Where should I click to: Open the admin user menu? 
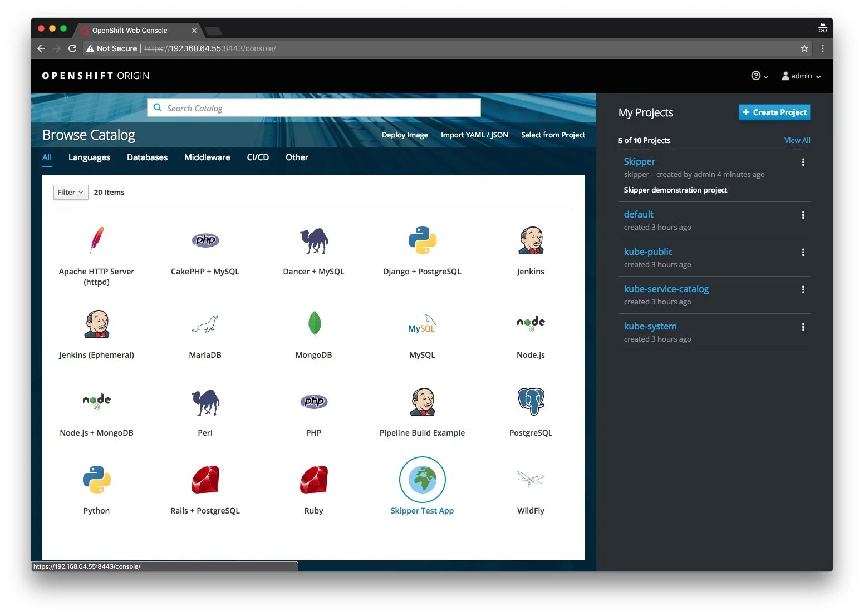coord(801,76)
